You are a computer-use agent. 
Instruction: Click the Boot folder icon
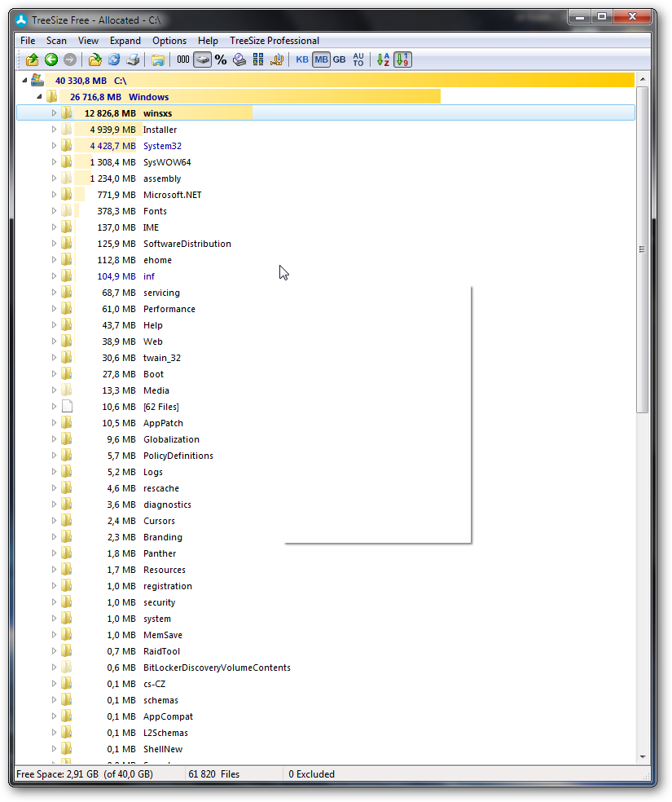(67, 374)
